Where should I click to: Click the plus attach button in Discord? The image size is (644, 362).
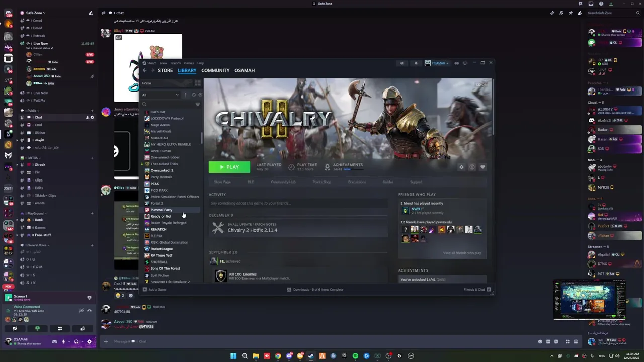click(106, 341)
